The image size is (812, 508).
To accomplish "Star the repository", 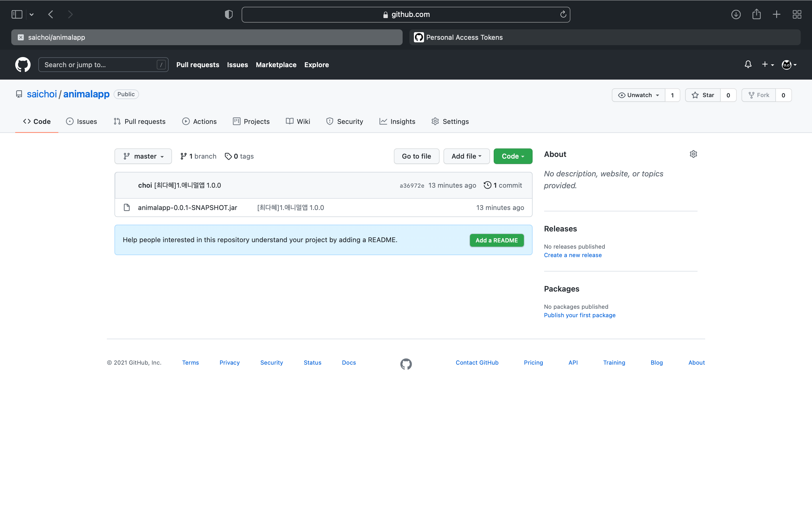I will point(703,95).
